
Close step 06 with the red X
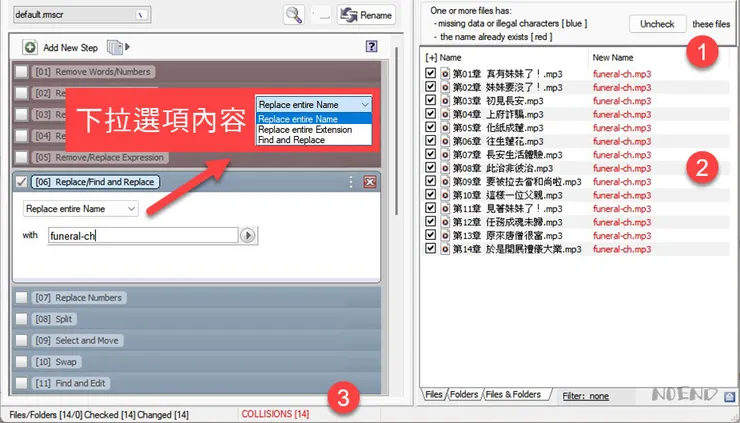pyautogui.click(x=370, y=182)
